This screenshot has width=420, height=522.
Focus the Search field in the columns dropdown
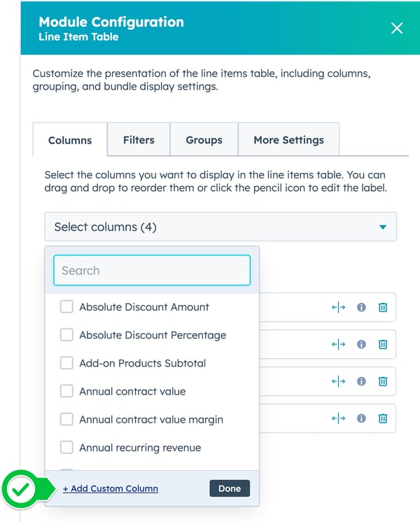tap(152, 271)
